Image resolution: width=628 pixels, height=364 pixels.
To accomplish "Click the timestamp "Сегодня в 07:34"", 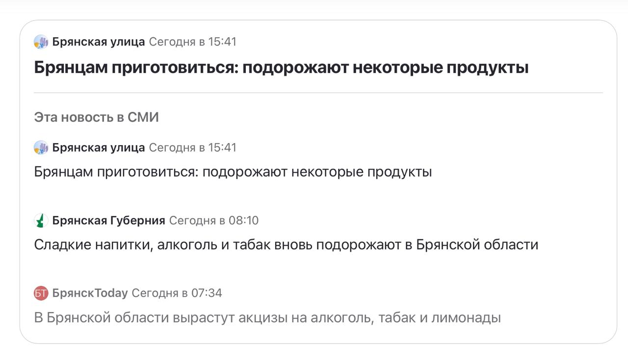I will [177, 293].
